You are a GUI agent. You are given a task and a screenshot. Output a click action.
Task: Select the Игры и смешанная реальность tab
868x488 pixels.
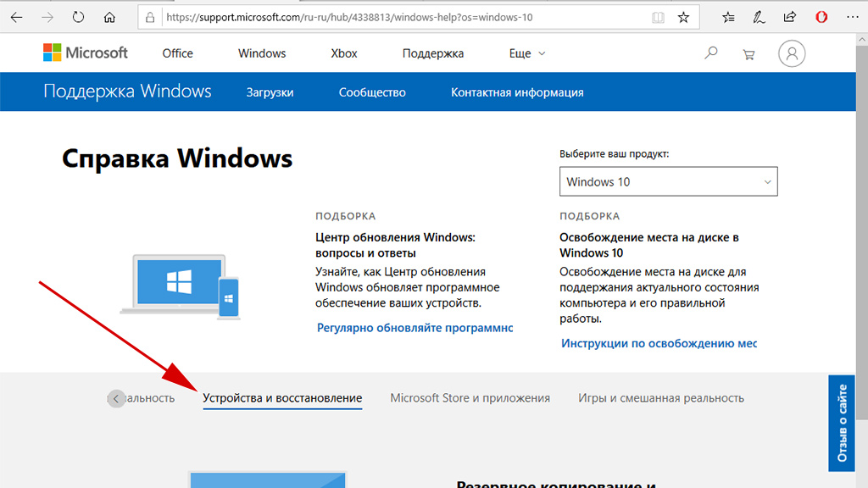661,398
